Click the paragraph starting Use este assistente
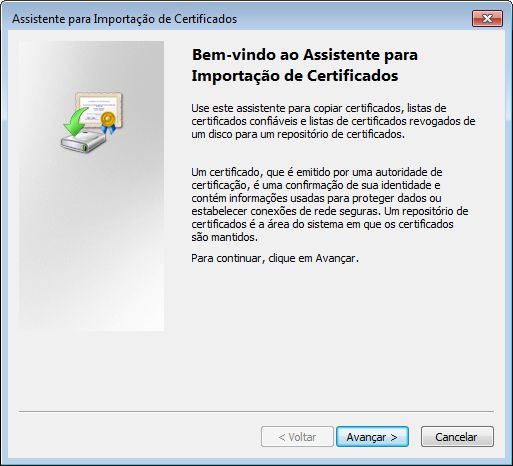Screen dimensions: 513x466 tap(333, 121)
